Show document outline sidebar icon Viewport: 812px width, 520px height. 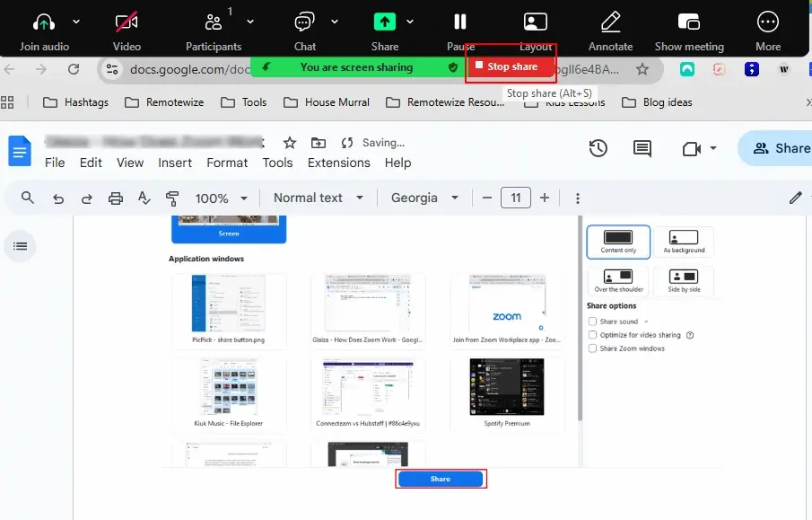(x=21, y=246)
